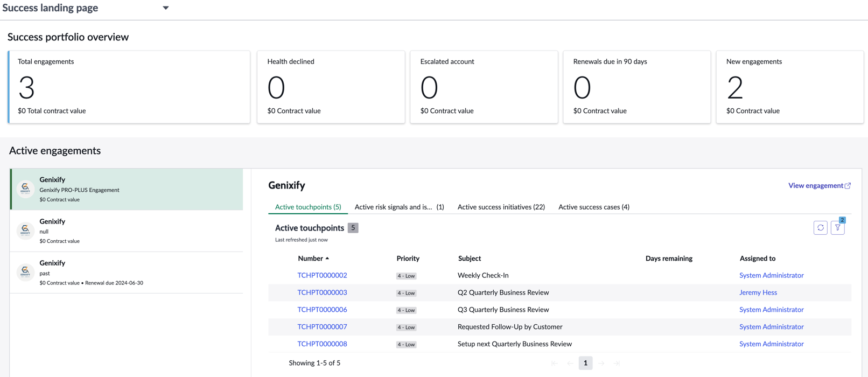The height and width of the screenshot is (377, 868).
Task: Select Genixify PRO-PLUS Engagement list item
Action: click(x=127, y=189)
